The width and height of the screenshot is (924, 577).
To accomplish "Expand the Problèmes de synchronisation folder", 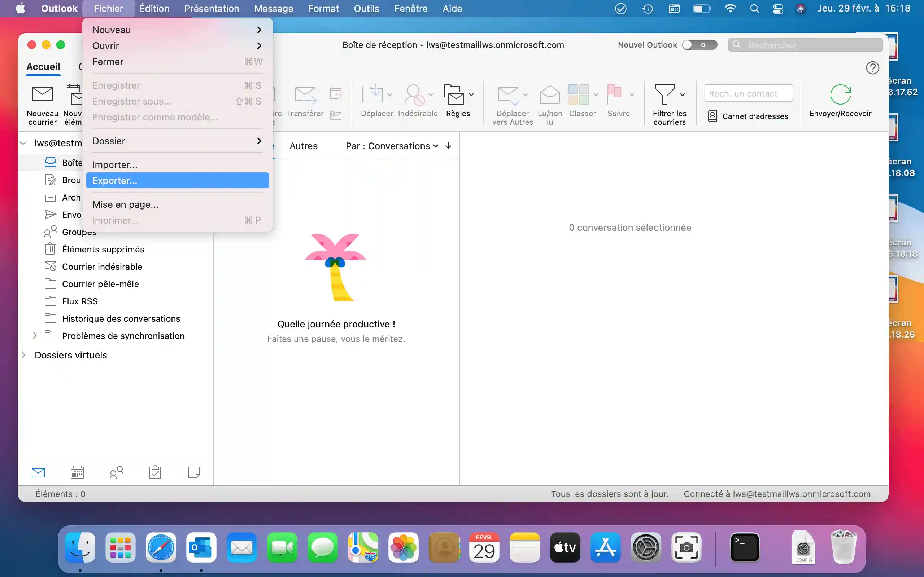I will pos(35,336).
